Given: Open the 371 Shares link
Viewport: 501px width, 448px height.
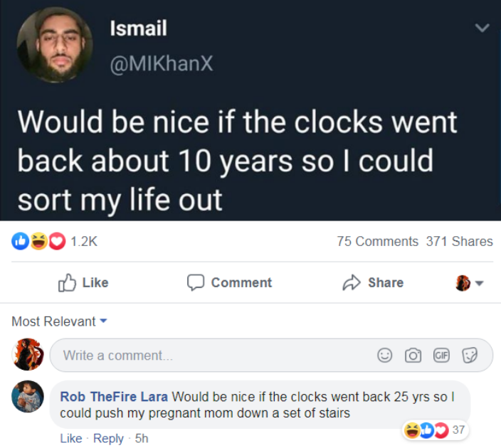Looking at the screenshot, I should click(x=459, y=241).
